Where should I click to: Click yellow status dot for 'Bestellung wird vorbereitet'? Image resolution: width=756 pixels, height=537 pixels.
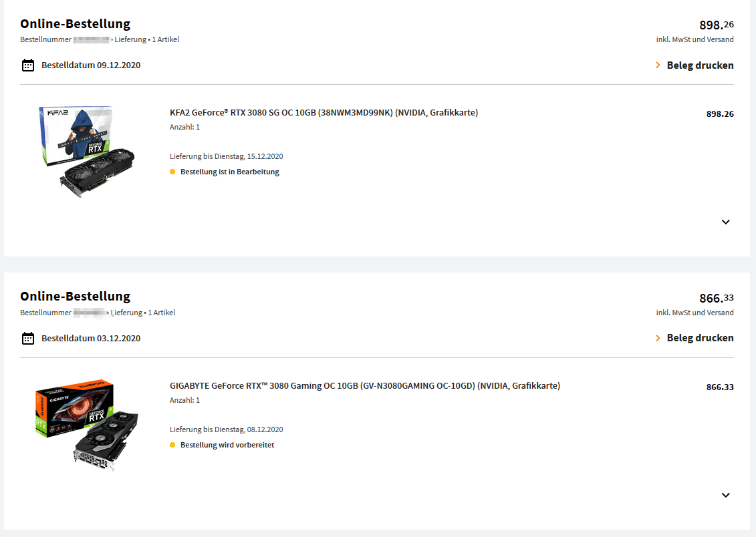coord(172,445)
